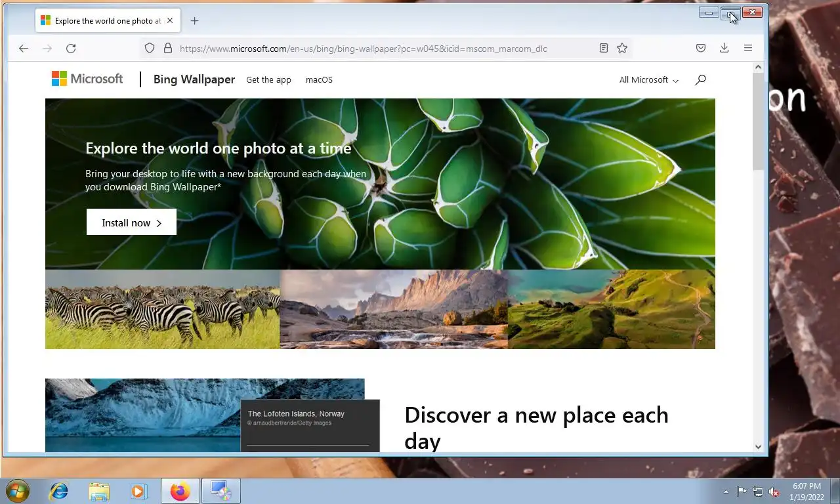The width and height of the screenshot is (840, 504).
Task: Launch Windows Media Player from taskbar
Action: coord(138,491)
